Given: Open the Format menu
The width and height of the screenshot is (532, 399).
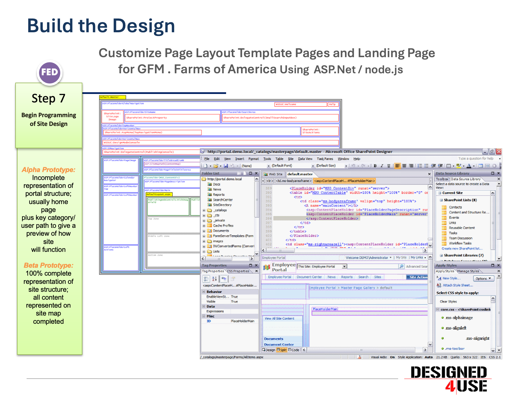Looking at the screenshot, I should pyautogui.click(x=254, y=159).
